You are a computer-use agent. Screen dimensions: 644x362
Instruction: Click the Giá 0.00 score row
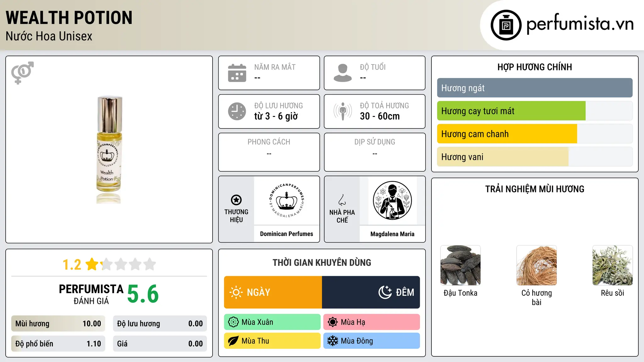pyautogui.click(x=160, y=344)
